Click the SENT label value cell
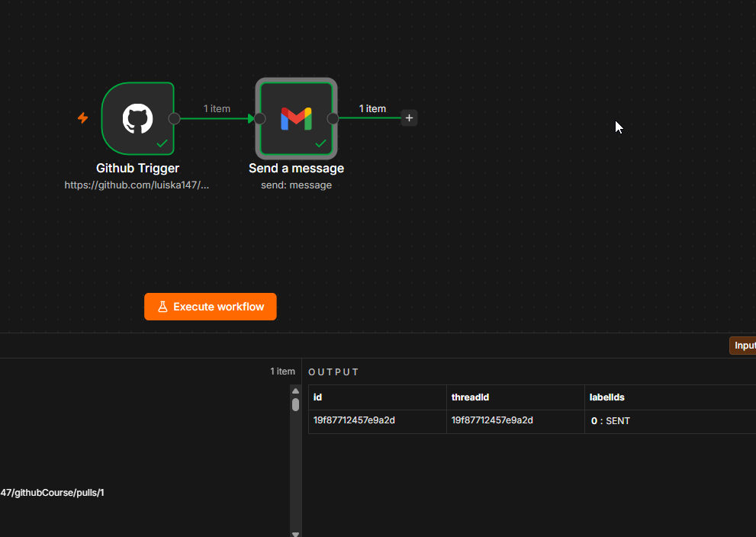Screen dimensions: 756x537 tap(671, 421)
